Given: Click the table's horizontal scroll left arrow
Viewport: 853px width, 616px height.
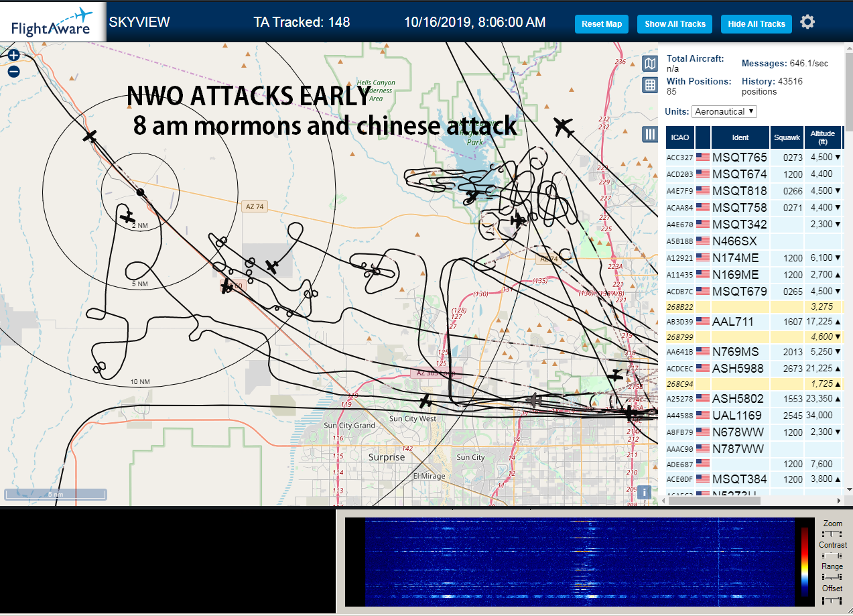Looking at the screenshot, I should tap(663, 500).
